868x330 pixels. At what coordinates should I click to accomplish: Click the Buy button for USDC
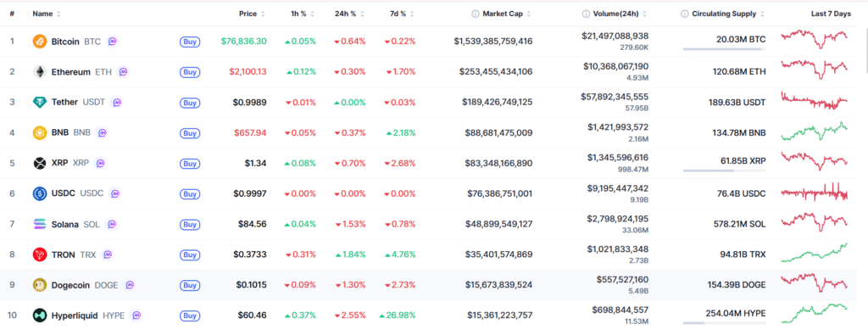tap(189, 193)
